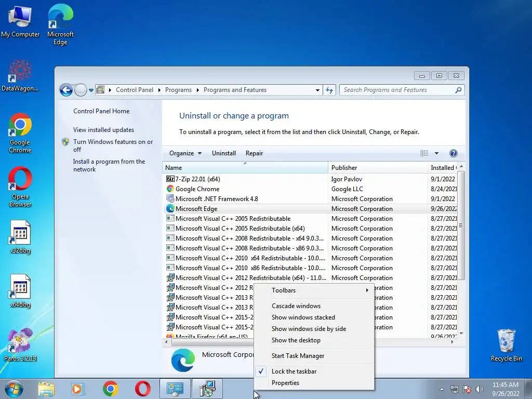Choose Start Task Manager
The height and width of the screenshot is (399, 532).
314,356
